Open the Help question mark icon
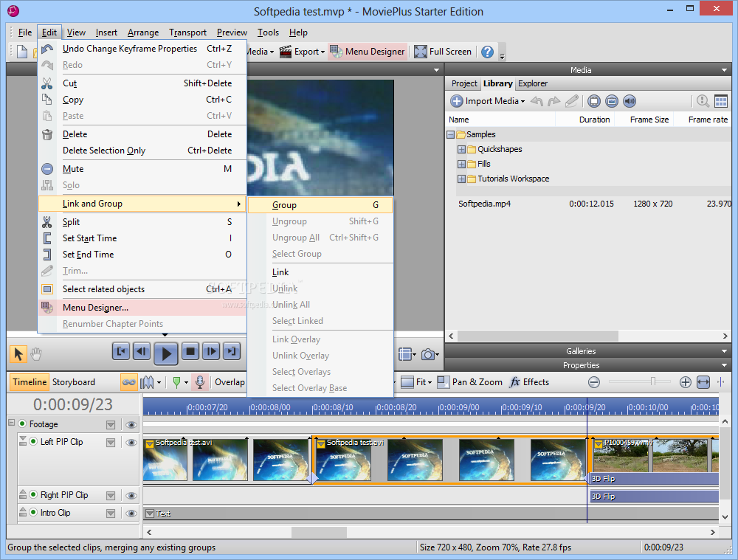The height and width of the screenshot is (560, 738). [x=488, y=52]
